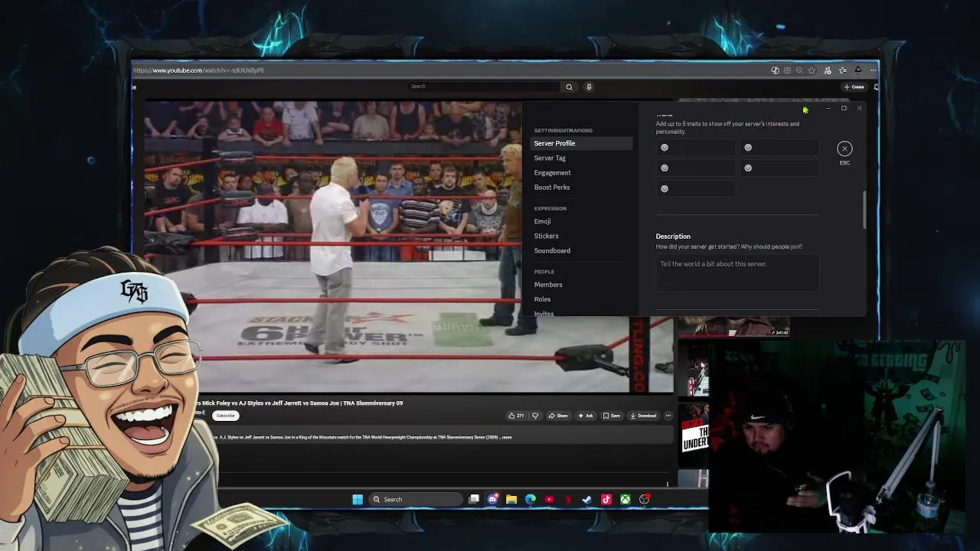The image size is (980, 551).
Task: Open Roles settings
Action: click(x=542, y=299)
